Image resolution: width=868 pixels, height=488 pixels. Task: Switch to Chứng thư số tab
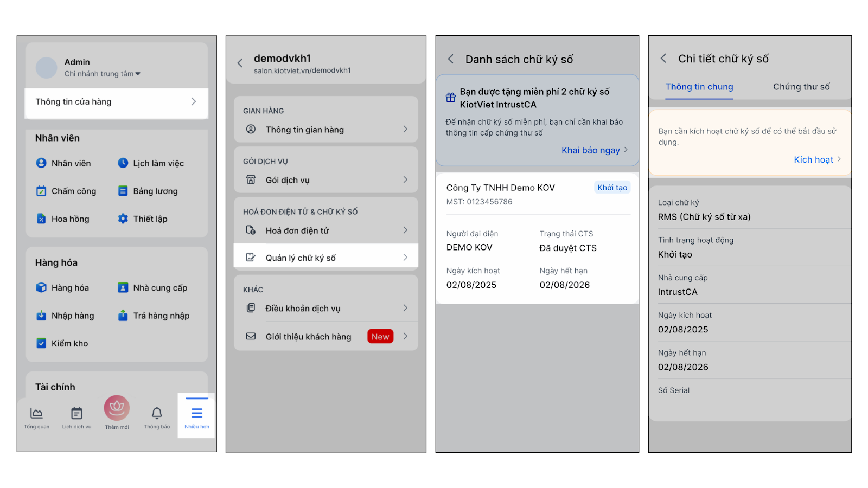pos(801,87)
